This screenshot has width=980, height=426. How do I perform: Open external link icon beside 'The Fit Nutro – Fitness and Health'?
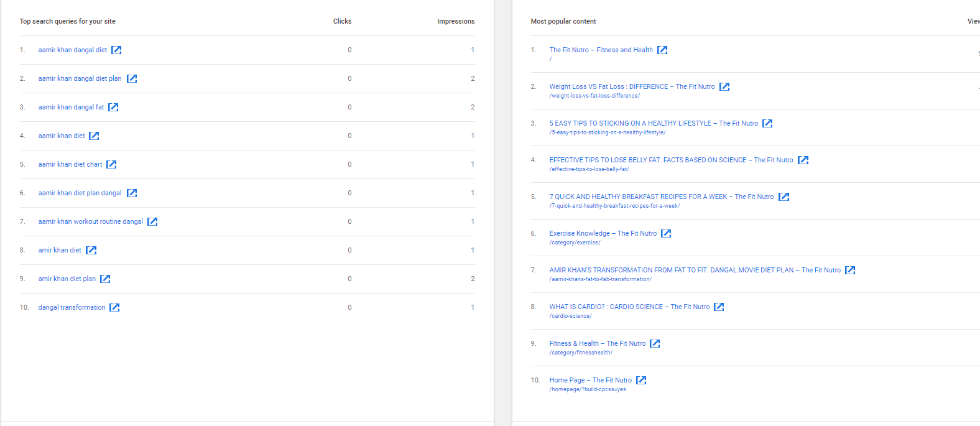[x=662, y=50]
